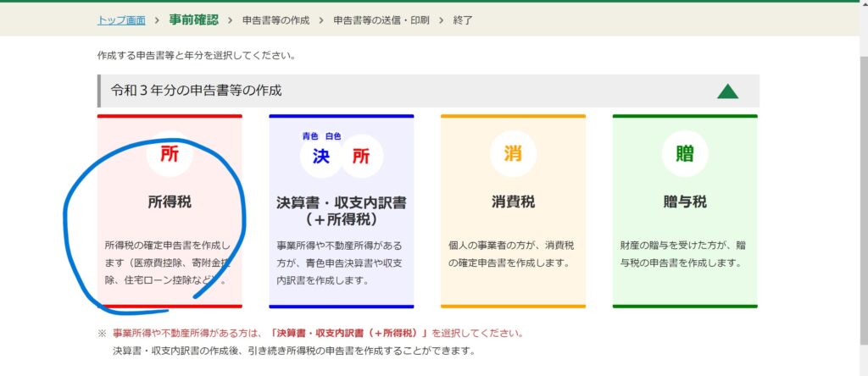
Task: Click the red note 「決算書・収支内訳書（＋所得税）」
Action: (x=351, y=334)
